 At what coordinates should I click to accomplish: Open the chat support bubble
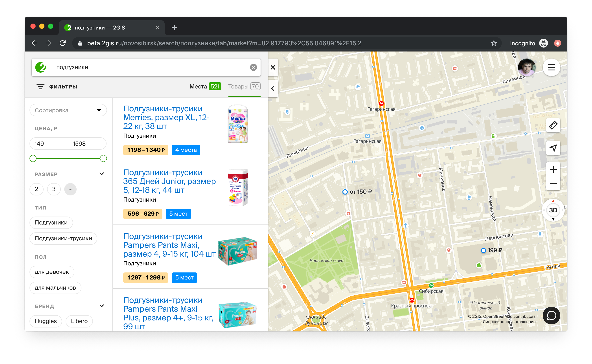pyautogui.click(x=551, y=315)
